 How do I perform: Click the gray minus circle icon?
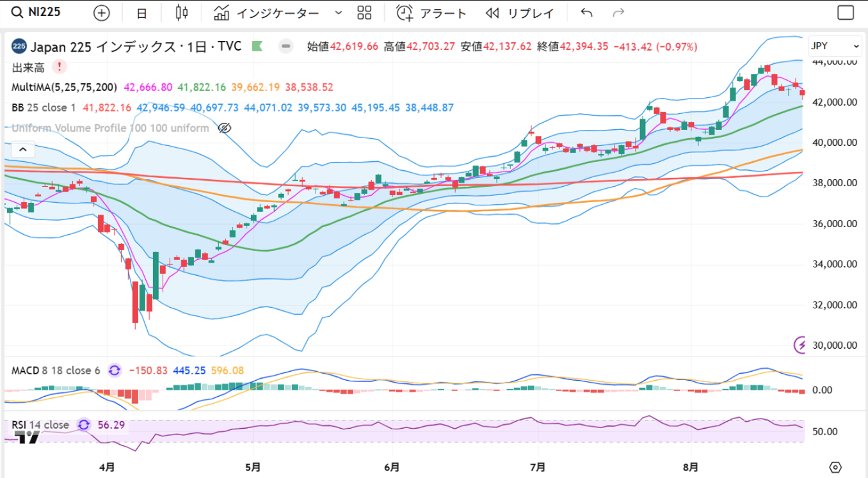[x=286, y=46]
